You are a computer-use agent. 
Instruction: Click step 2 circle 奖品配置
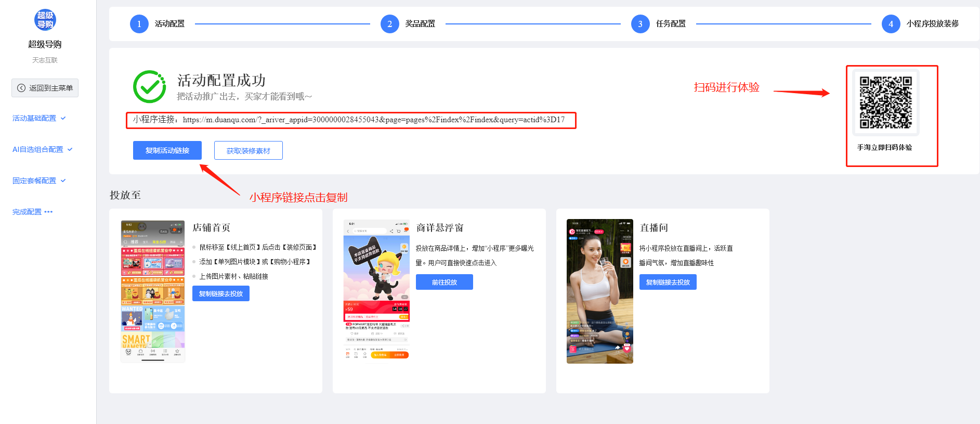pyautogui.click(x=390, y=24)
